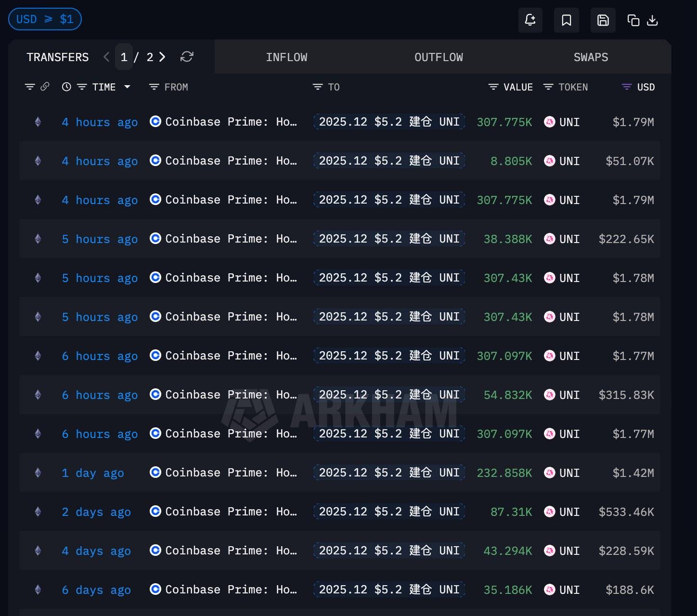Refresh the transfers list
The width and height of the screenshot is (697, 616).
187,57
